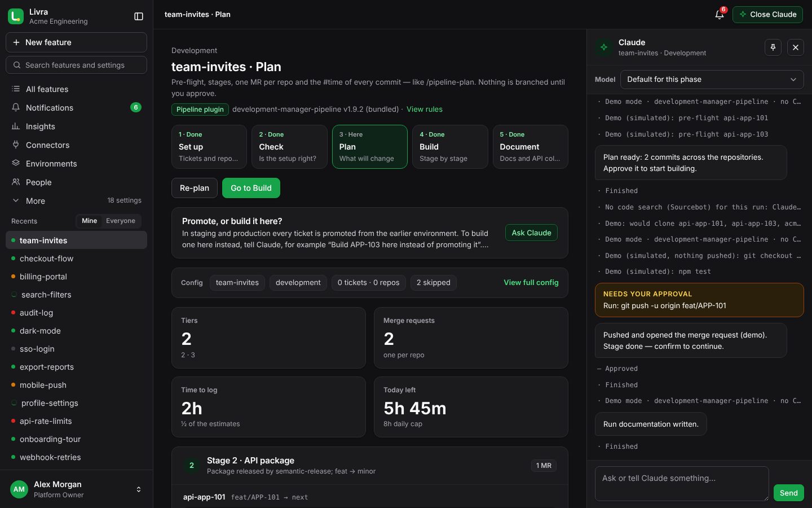Click Close Claude button in top bar
812x508 pixels.
767,15
